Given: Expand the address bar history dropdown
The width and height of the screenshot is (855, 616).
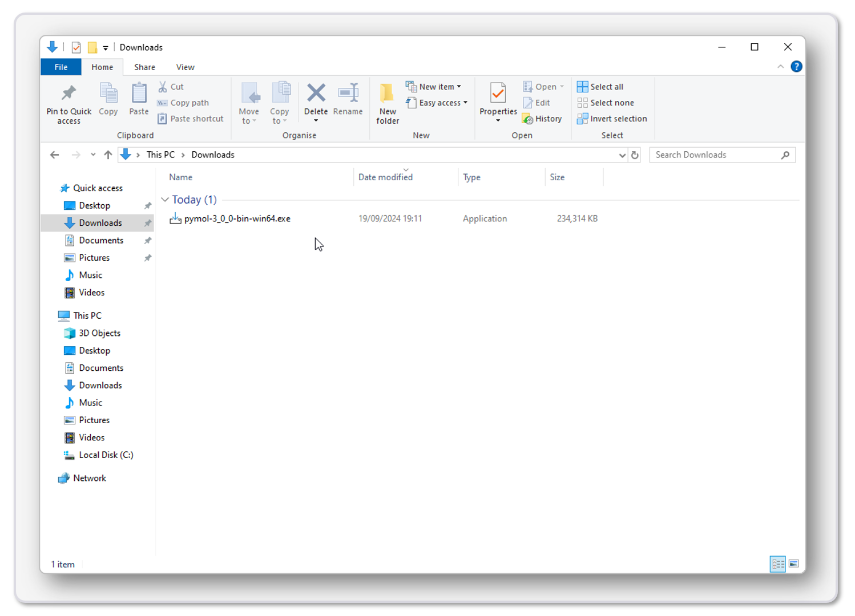Looking at the screenshot, I should [x=622, y=155].
